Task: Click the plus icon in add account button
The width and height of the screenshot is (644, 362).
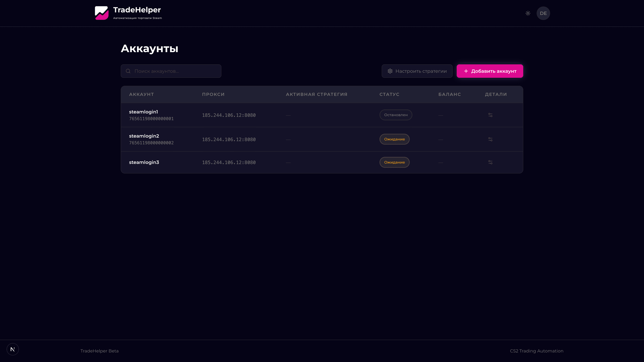Action: pos(466,71)
